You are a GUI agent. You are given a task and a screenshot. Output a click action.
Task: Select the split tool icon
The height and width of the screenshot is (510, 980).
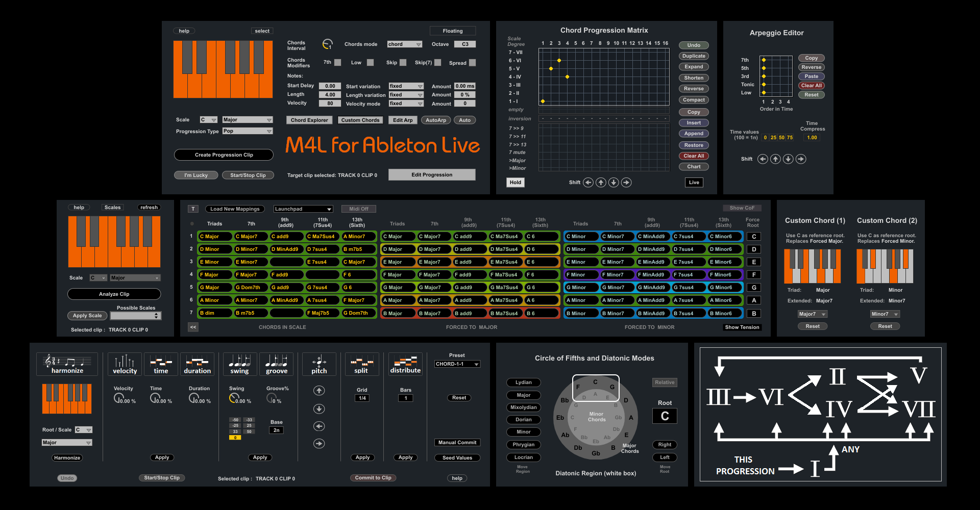(x=362, y=364)
